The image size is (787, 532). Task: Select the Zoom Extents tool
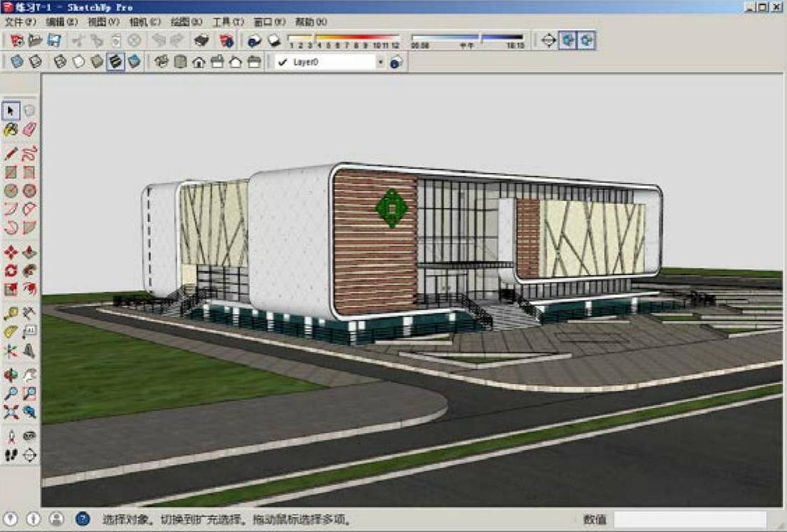click(x=11, y=412)
